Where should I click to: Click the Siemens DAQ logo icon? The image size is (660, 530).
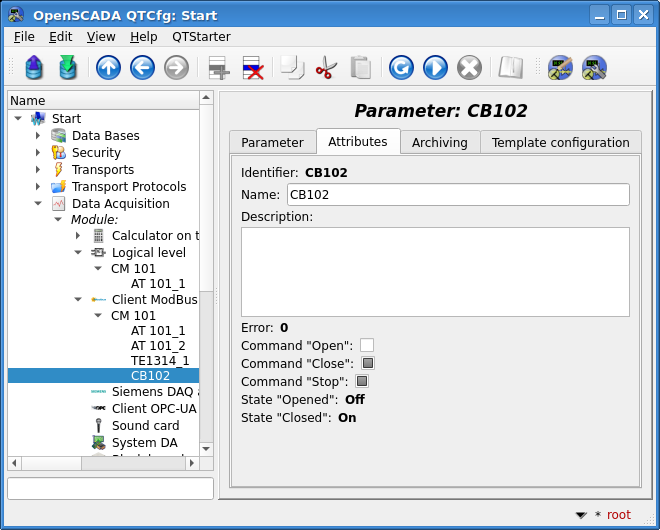click(x=98, y=392)
